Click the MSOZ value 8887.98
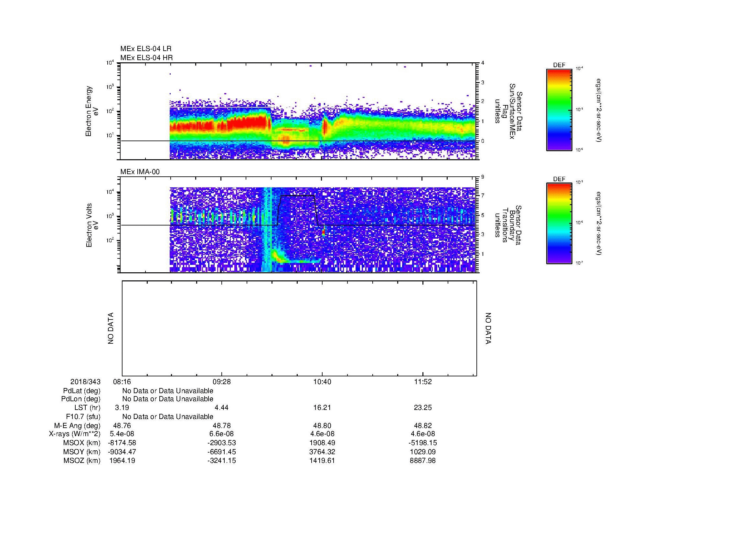This screenshot has height=534, width=756. (423, 461)
